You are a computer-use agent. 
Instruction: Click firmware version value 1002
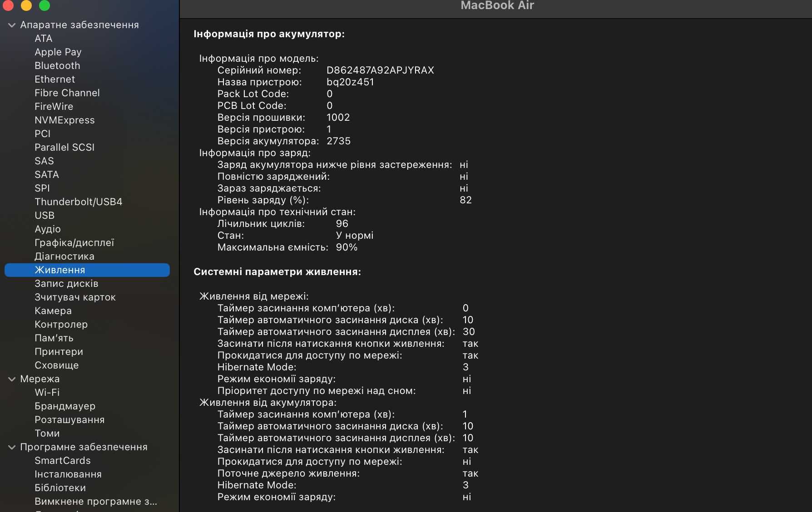pyautogui.click(x=338, y=118)
